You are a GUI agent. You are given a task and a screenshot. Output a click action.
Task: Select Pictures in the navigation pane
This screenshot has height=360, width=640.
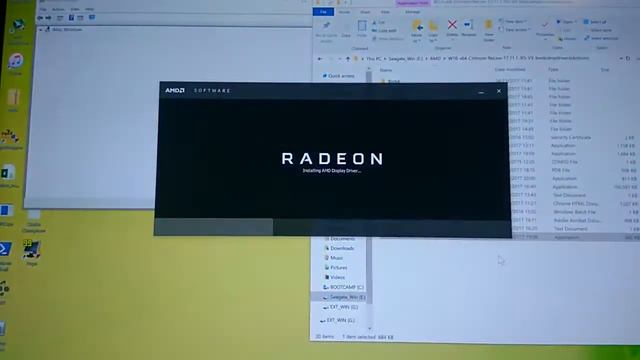click(x=336, y=268)
